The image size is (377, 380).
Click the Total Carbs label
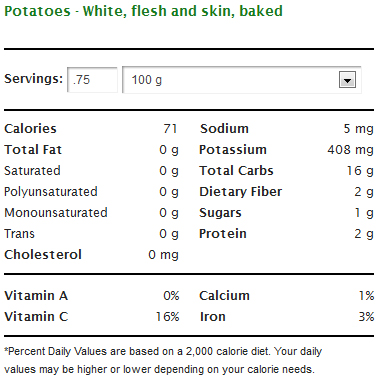(236, 170)
